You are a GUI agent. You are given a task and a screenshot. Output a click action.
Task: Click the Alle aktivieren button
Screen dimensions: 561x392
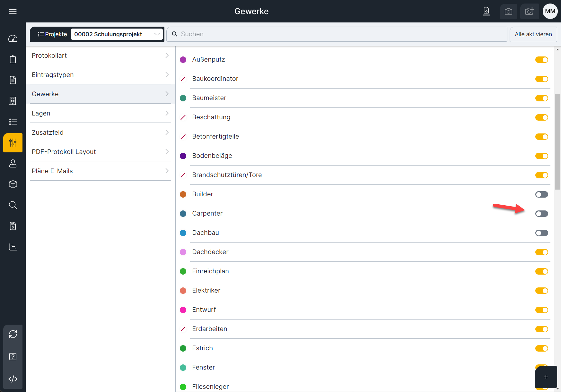[533, 34]
